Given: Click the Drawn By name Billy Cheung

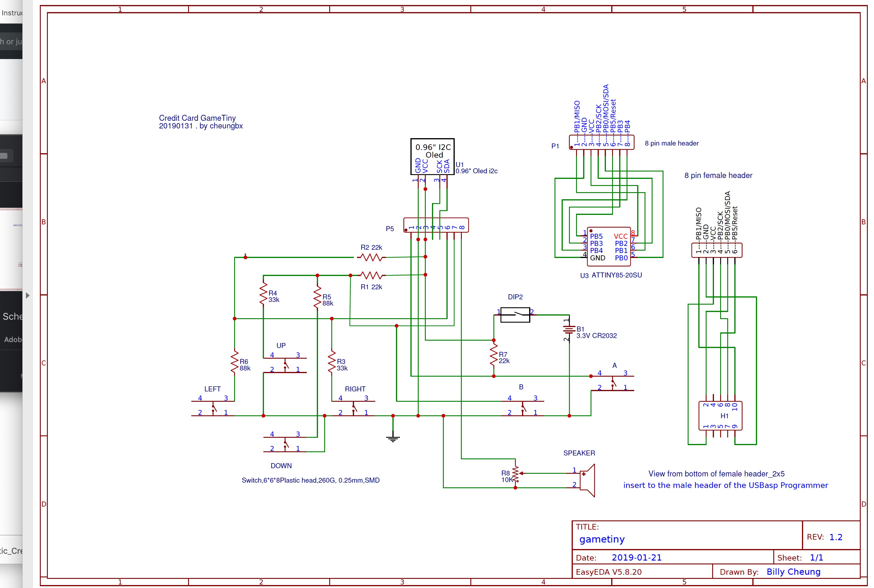Looking at the screenshot, I should 793,571.
